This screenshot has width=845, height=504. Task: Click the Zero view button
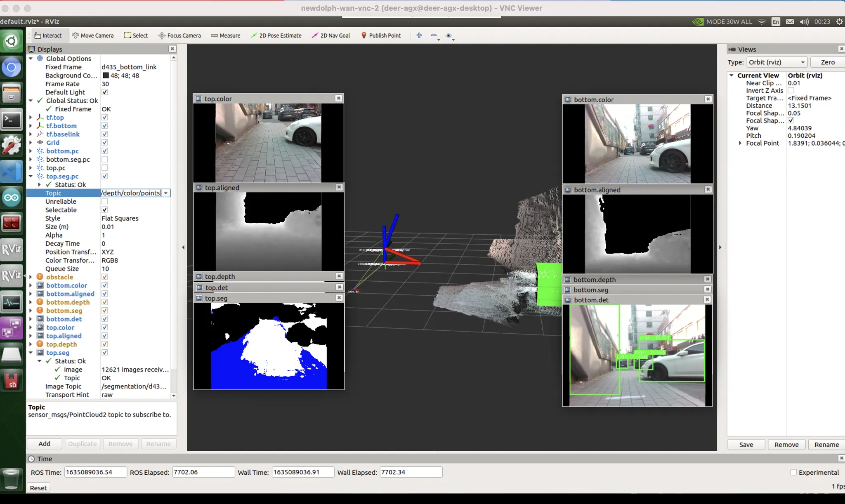click(827, 62)
